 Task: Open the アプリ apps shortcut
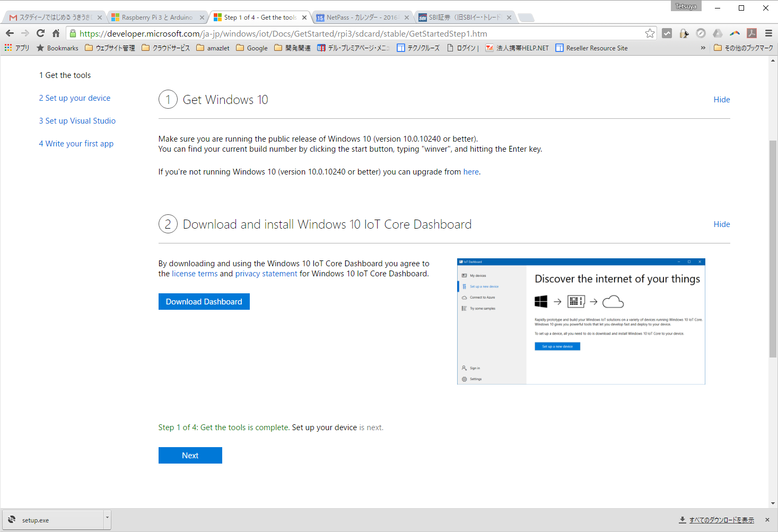tap(17, 48)
